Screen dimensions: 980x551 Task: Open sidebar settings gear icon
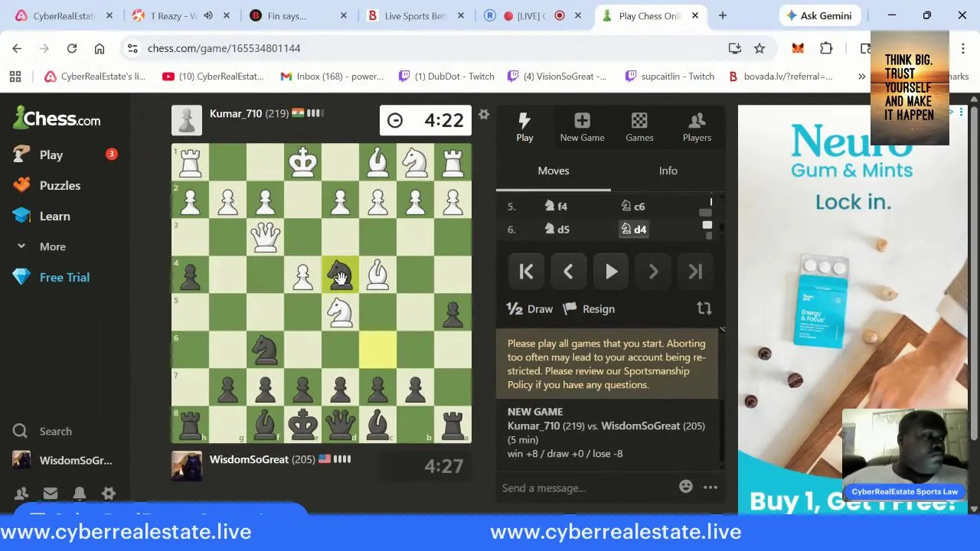(x=109, y=494)
